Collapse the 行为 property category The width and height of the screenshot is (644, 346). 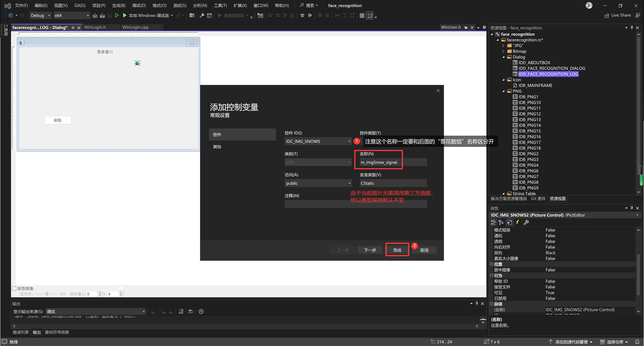(492, 275)
